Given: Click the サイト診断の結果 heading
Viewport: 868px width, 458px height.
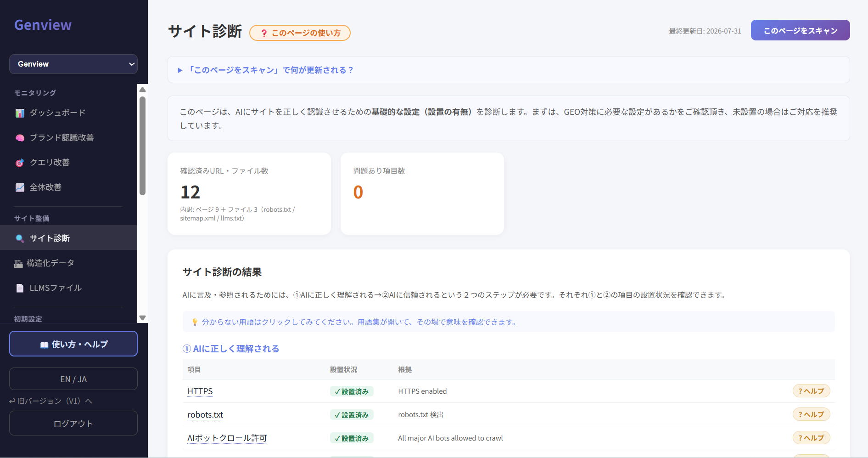Looking at the screenshot, I should [x=222, y=272].
